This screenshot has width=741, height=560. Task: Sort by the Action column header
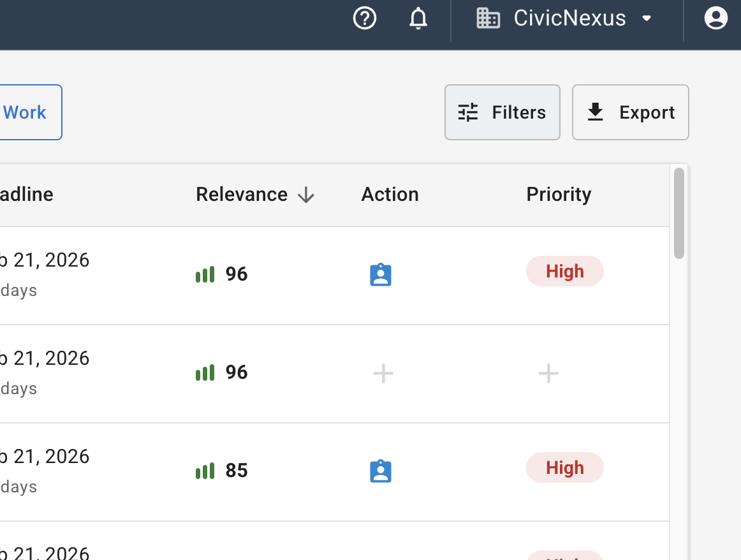point(390,195)
